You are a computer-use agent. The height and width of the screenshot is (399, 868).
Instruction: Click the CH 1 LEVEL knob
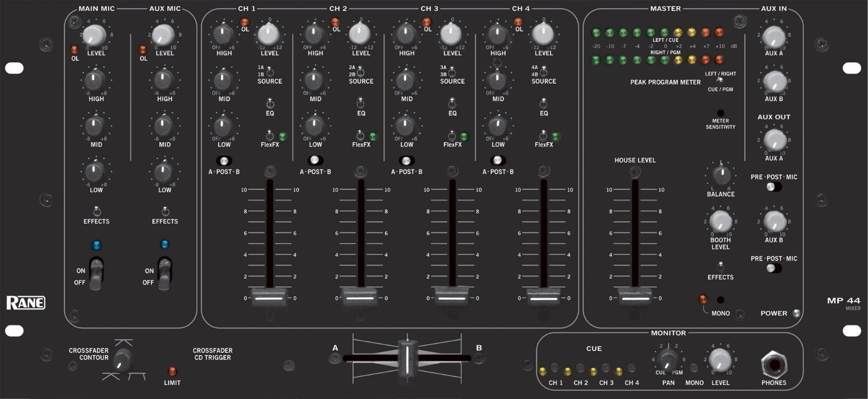[x=269, y=35]
